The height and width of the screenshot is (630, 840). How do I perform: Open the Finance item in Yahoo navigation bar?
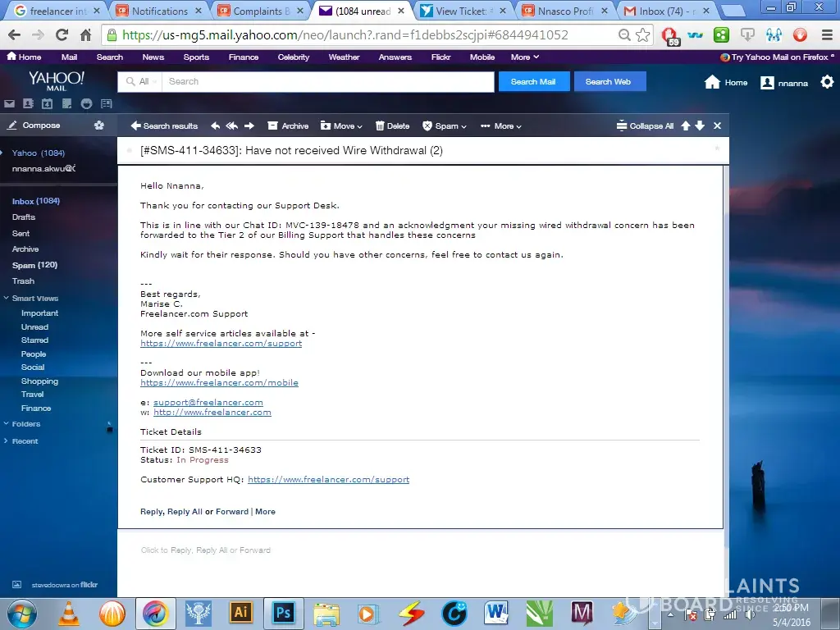[x=243, y=57]
